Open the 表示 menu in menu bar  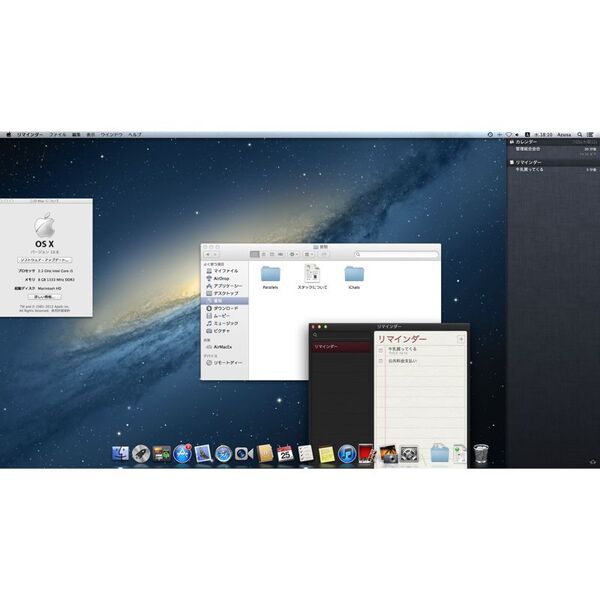pos(91,135)
